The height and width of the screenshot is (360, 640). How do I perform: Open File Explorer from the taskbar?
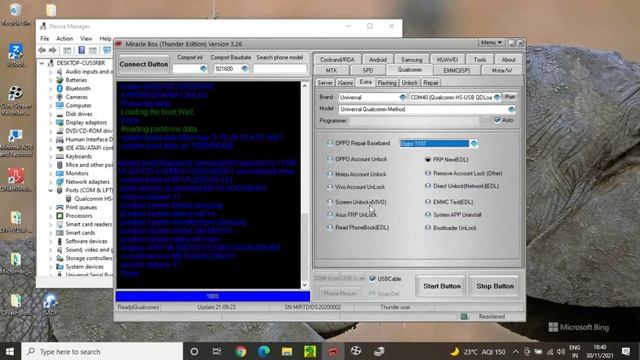coord(287,351)
